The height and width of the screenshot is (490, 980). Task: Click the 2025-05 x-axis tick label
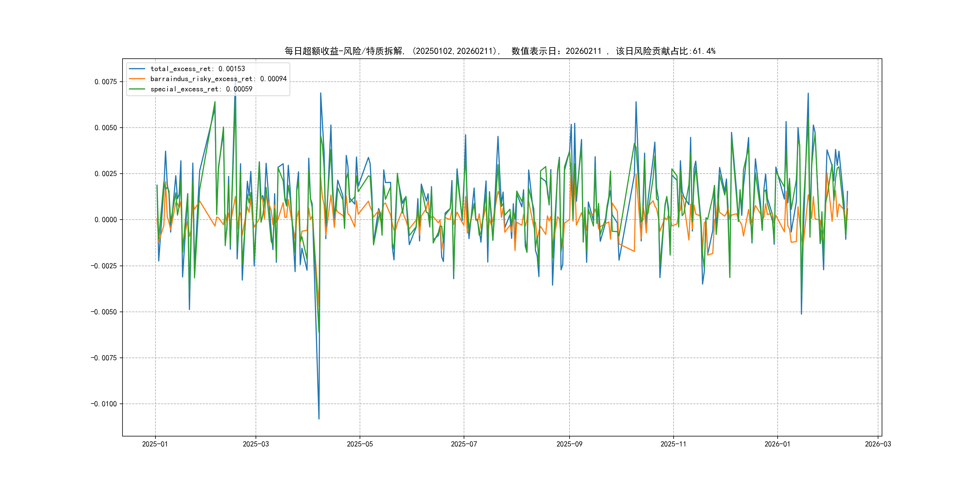coord(360,444)
